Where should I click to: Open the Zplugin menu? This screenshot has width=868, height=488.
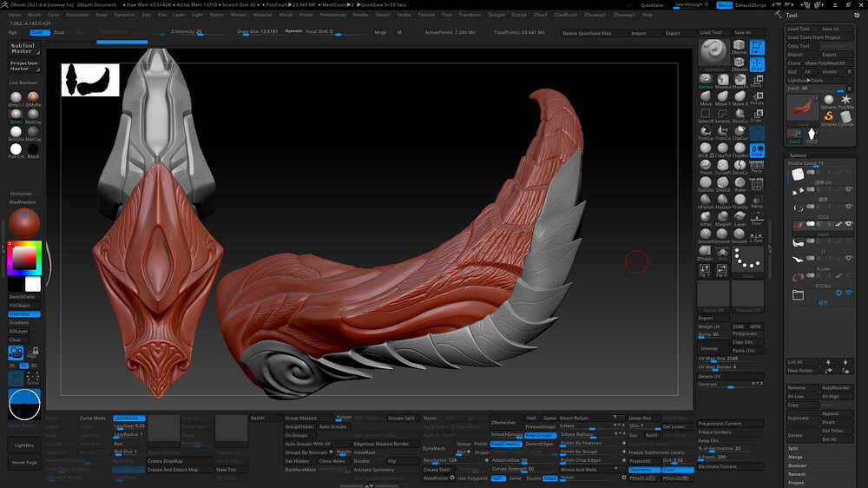[496, 15]
